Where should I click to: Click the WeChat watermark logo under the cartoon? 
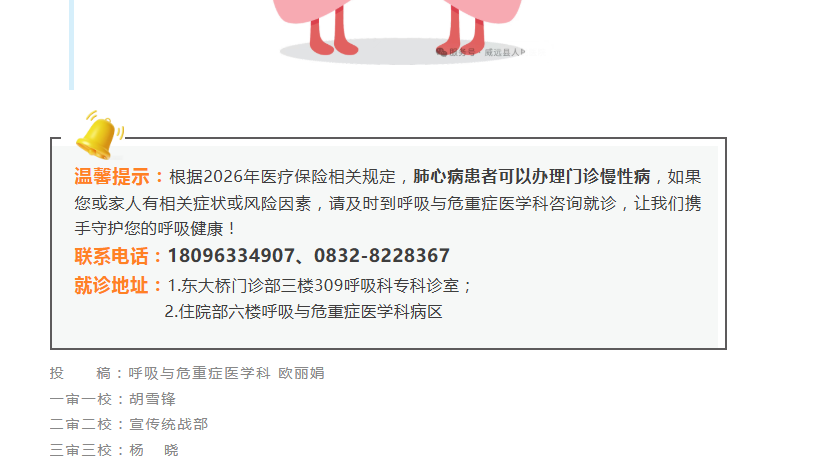tap(441, 51)
